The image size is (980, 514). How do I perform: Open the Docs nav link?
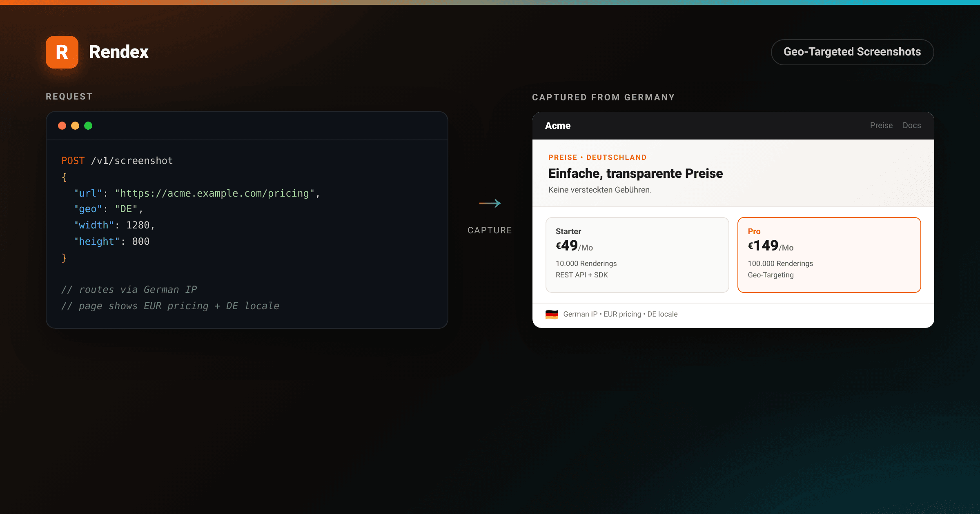911,125
